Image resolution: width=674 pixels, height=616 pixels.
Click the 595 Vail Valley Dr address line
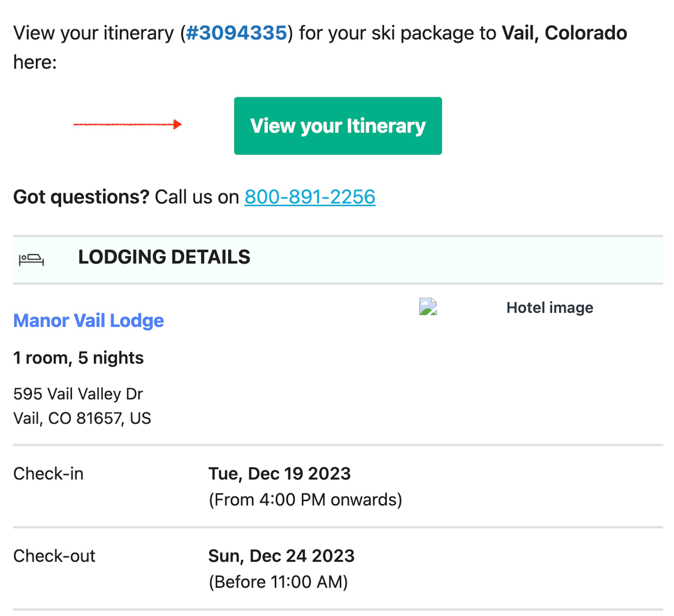tap(78, 394)
